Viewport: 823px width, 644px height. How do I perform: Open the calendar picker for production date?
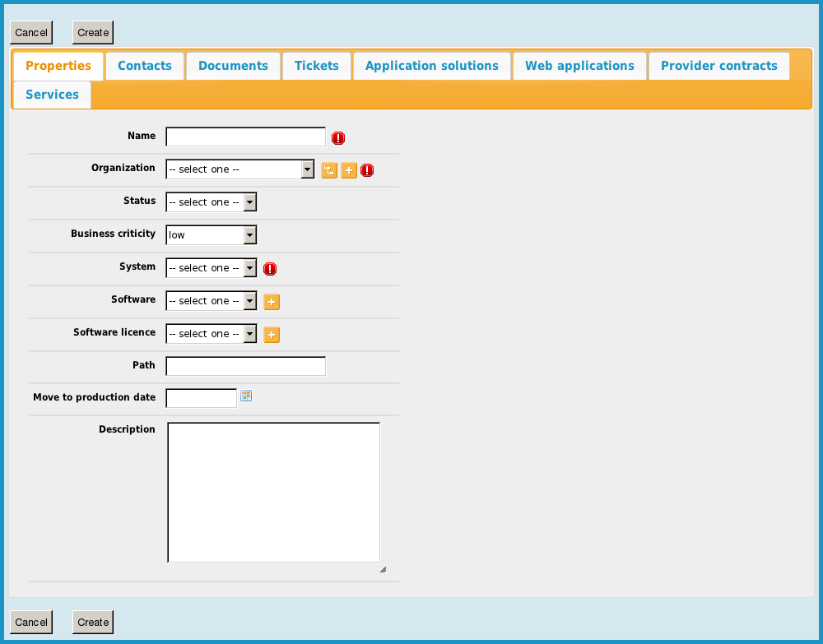(x=246, y=396)
